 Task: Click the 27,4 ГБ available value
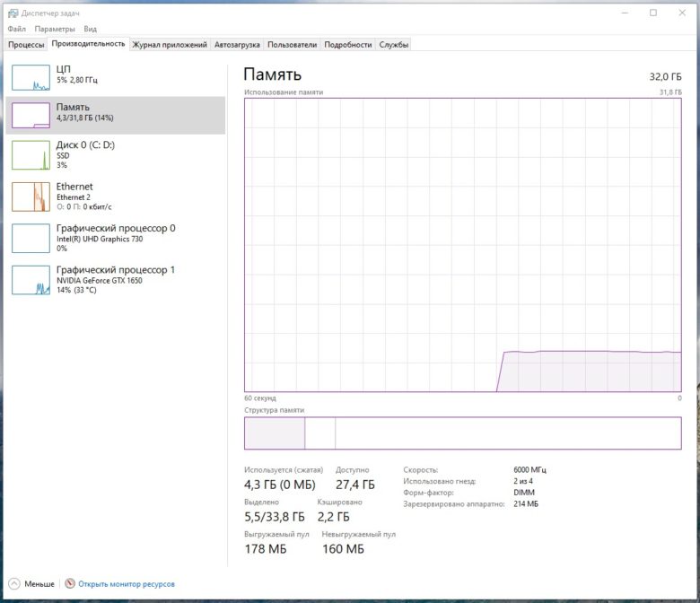click(x=355, y=485)
